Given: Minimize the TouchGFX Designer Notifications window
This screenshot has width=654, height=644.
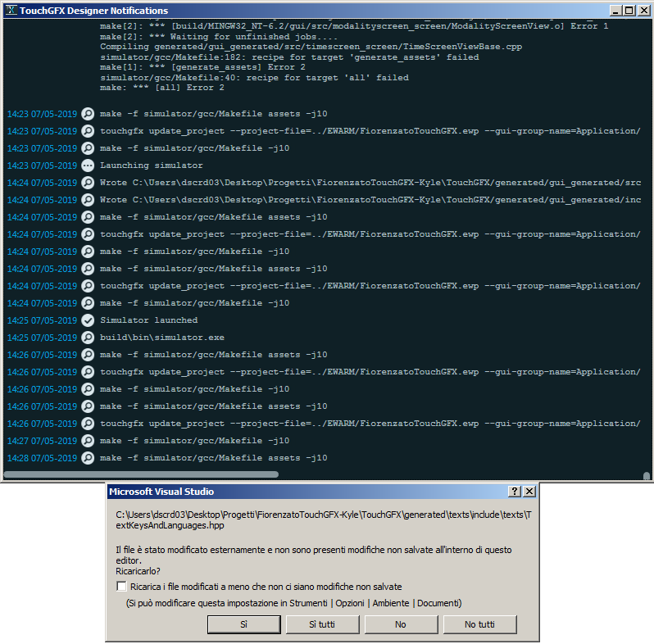Looking at the screenshot, I should [x=615, y=11].
